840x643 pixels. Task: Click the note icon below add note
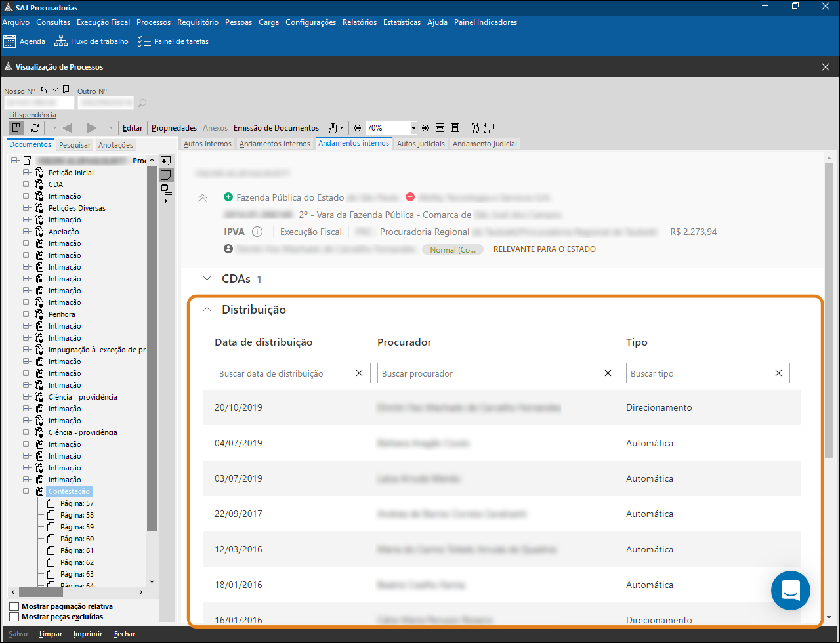(166, 175)
